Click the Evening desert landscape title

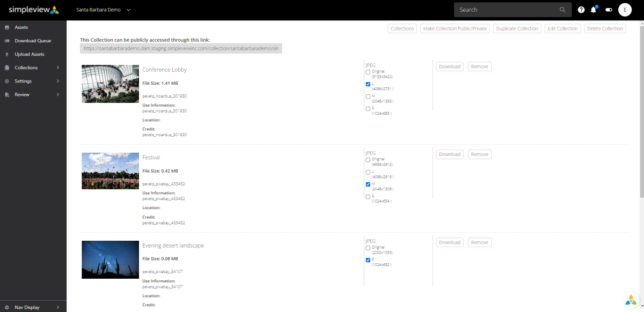click(173, 246)
